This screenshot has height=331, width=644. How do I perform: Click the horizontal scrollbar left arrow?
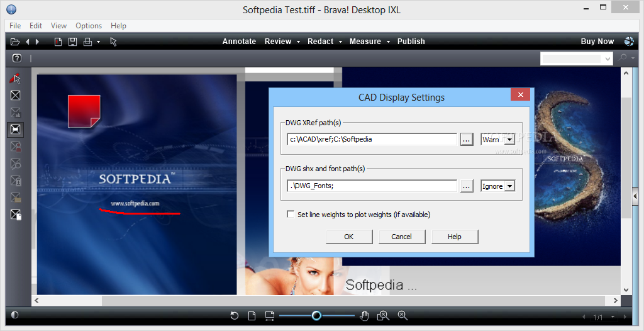point(36,301)
